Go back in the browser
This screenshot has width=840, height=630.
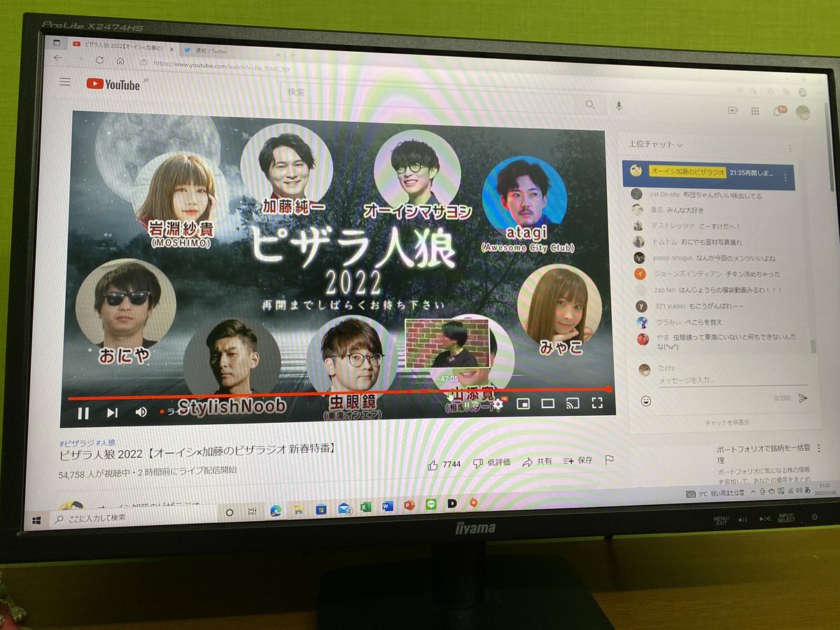coord(57,57)
